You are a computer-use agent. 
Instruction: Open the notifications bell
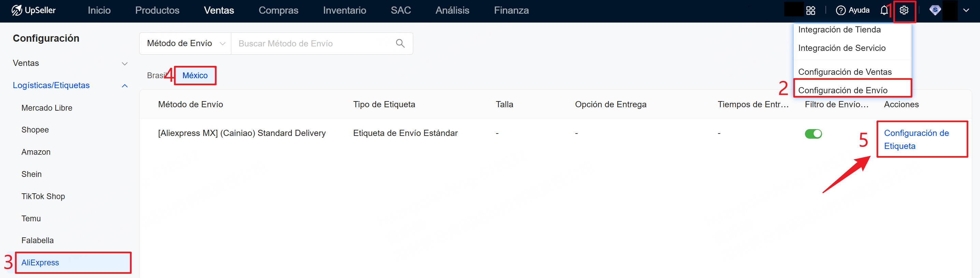point(884,10)
